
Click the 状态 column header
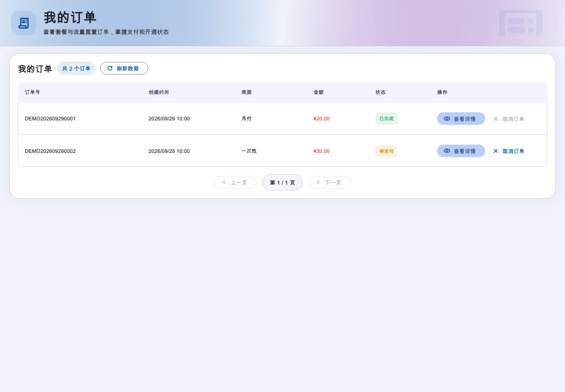point(381,92)
